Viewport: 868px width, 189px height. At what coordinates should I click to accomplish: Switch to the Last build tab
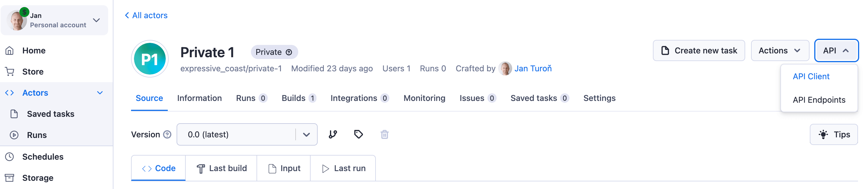[221, 168]
